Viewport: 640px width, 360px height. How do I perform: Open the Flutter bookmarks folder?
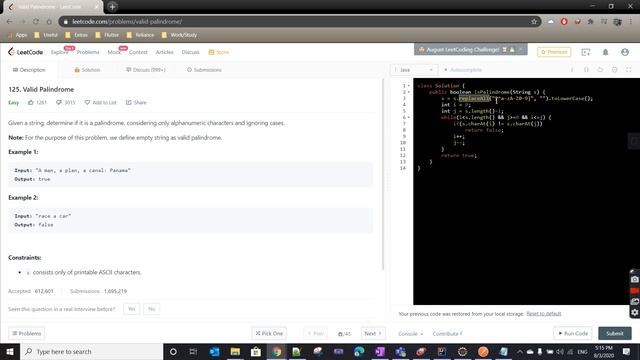[107, 35]
